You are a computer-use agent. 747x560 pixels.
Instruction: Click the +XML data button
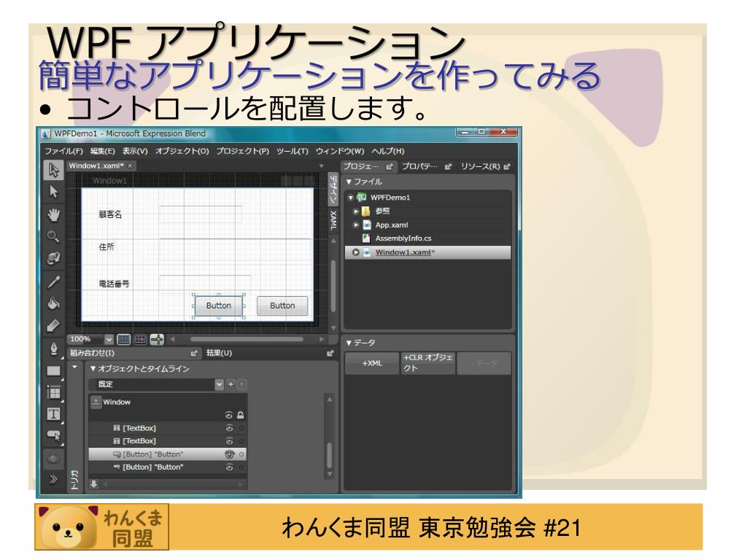(x=372, y=363)
